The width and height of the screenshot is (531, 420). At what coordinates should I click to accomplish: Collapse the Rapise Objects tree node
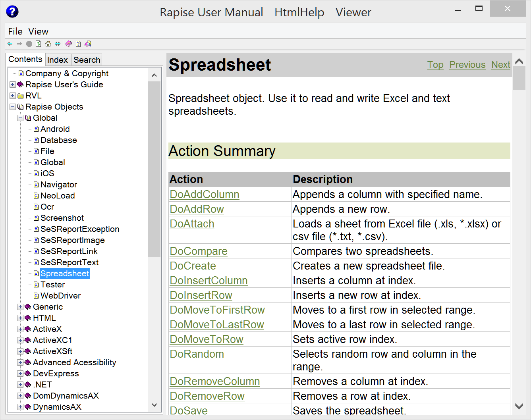coord(13,107)
